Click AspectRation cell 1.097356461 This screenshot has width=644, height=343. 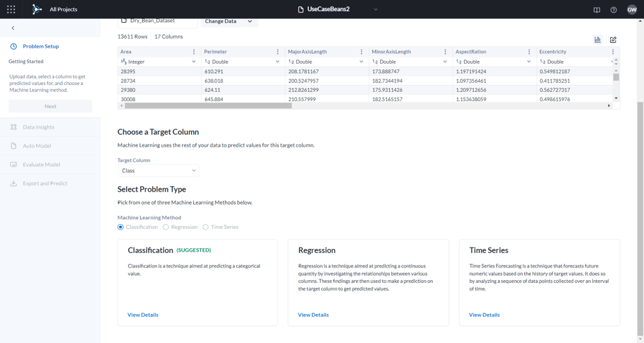pos(471,81)
